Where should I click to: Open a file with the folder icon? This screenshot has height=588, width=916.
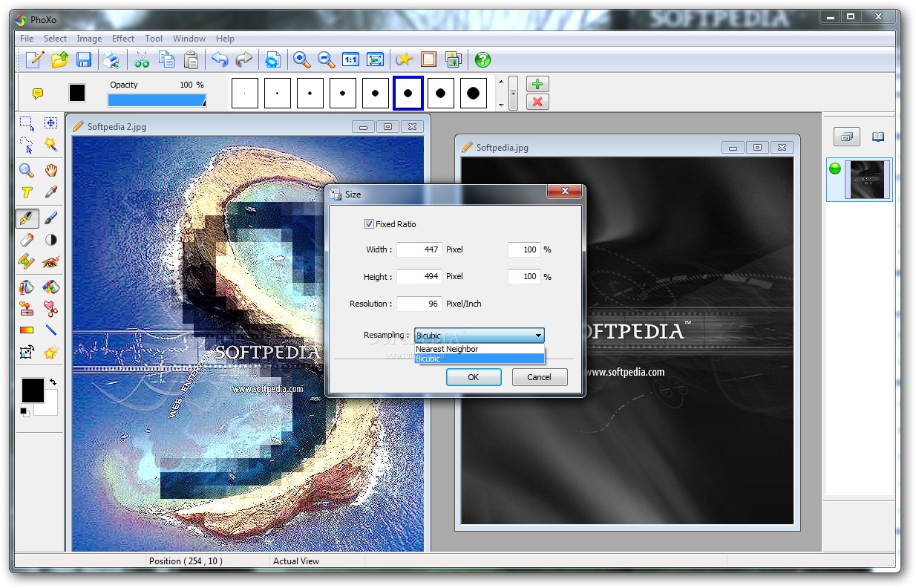(x=60, y=59)
